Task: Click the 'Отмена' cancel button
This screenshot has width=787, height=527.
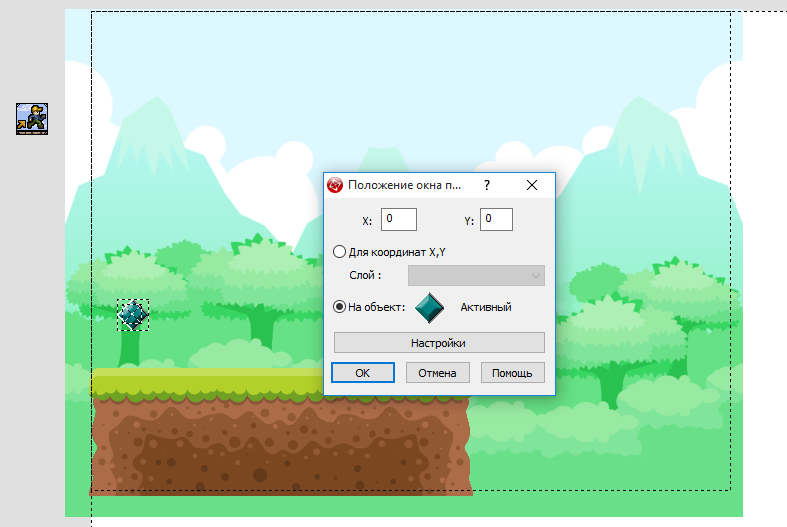Action: click(438, 373)
